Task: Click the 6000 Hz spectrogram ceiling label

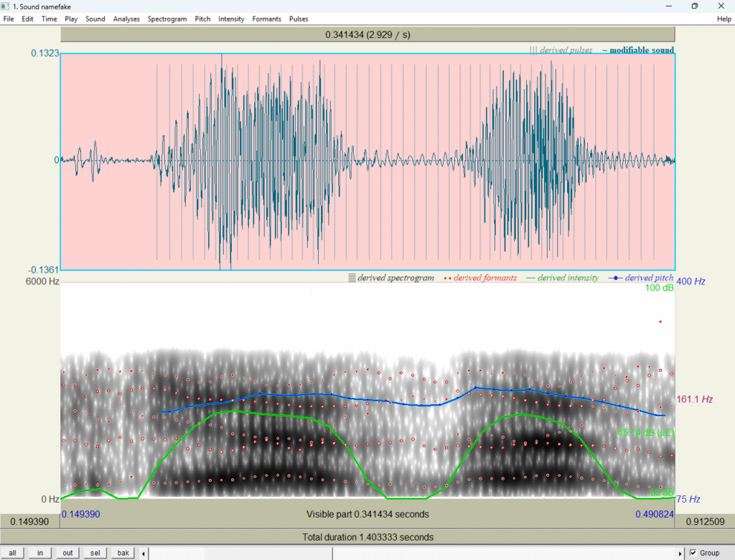Action: click(x=42, y=281)
